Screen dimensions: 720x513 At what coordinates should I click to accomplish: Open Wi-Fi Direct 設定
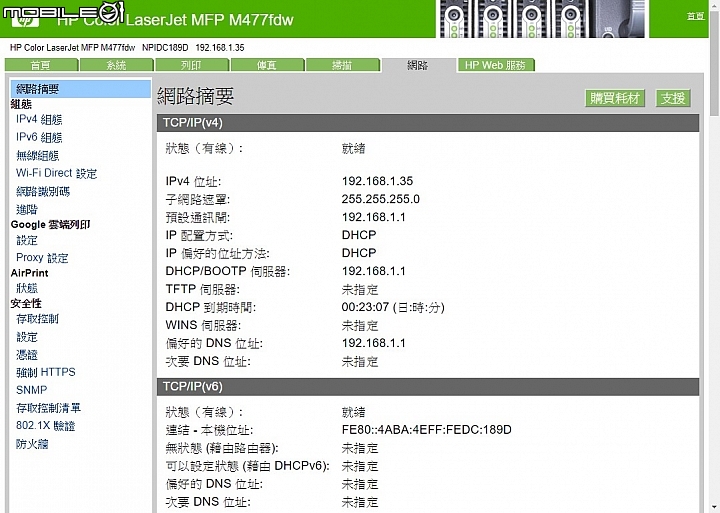point(56,173)
